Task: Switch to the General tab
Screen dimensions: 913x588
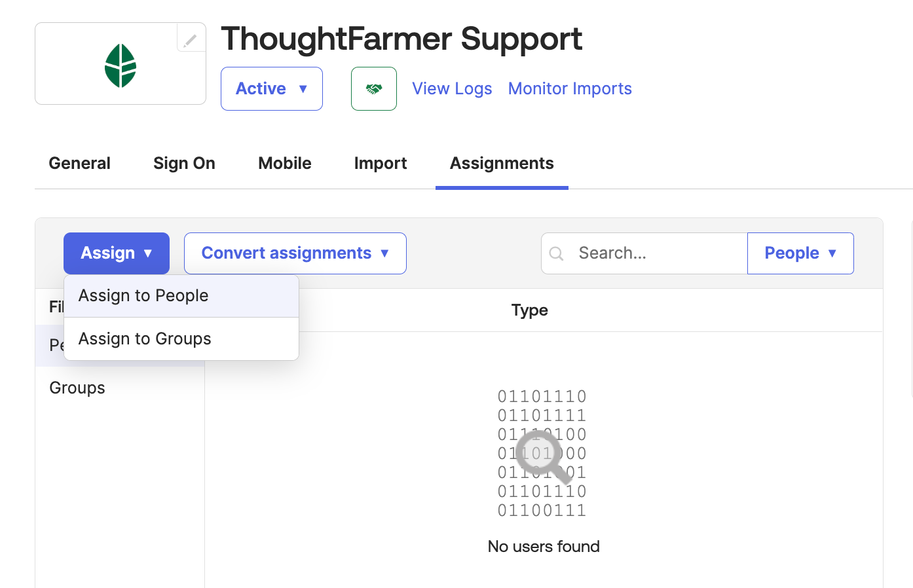Action: [79, 163]
